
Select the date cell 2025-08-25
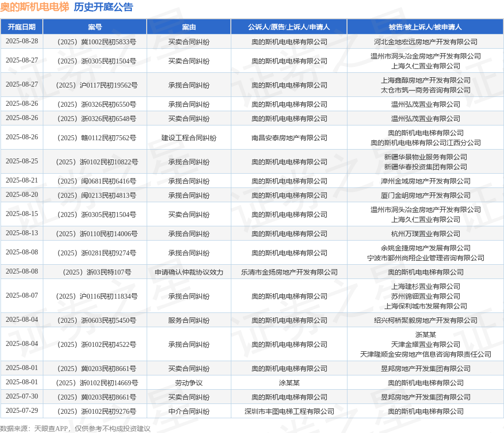pyautogui.click(x=22, y=161)
